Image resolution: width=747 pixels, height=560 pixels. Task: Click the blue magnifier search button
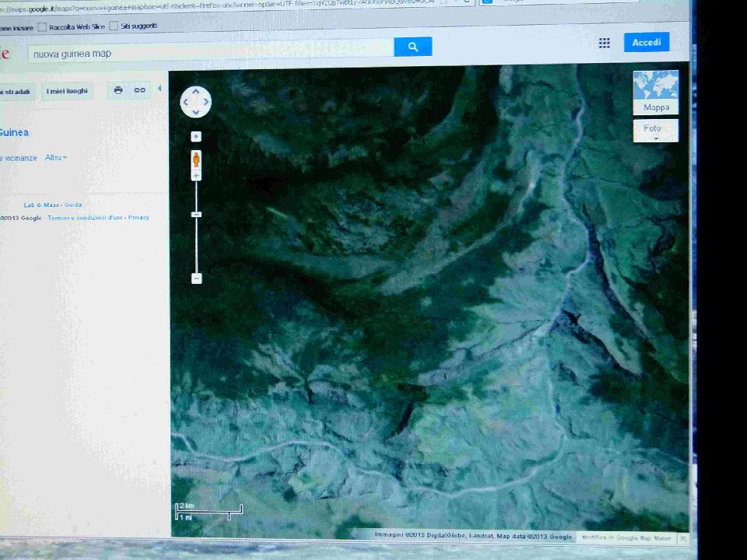(x=413, y=47)
